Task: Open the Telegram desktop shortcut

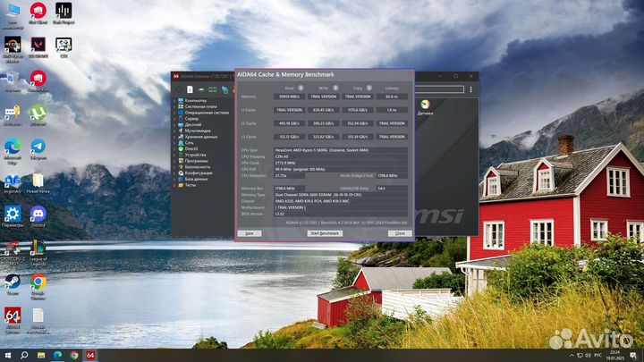Action: (x=38, y=147)
